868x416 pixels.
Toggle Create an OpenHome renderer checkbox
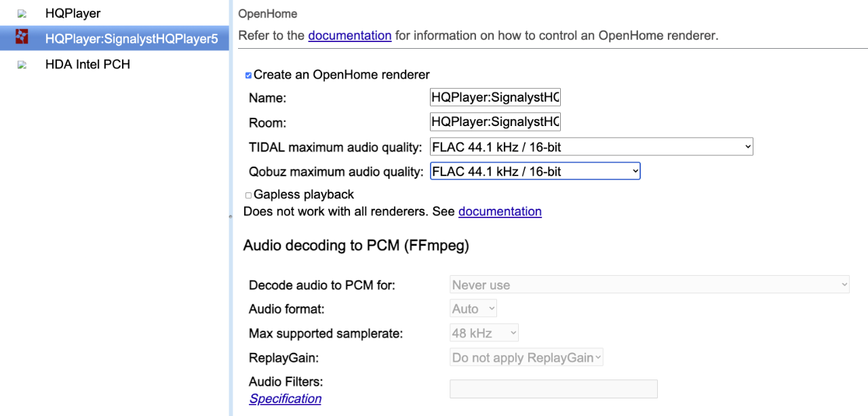(x=248, y=75)
